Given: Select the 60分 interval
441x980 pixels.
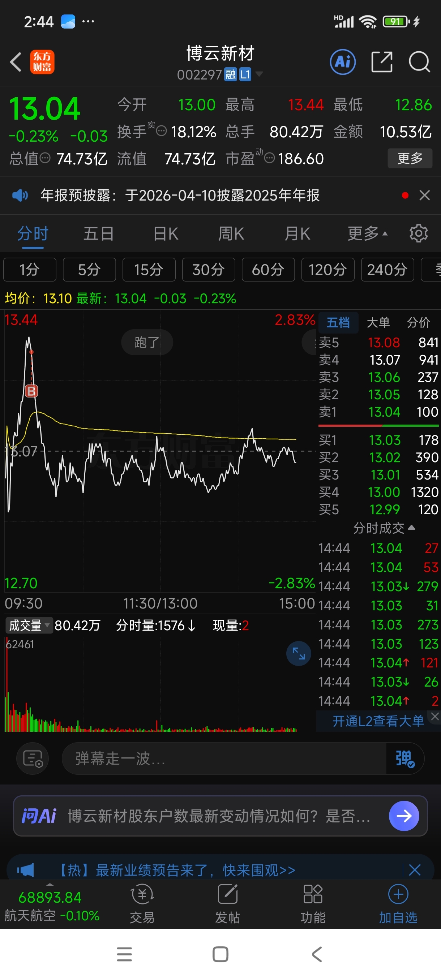Looking at the screenshot, I should (x=268, y=269).
